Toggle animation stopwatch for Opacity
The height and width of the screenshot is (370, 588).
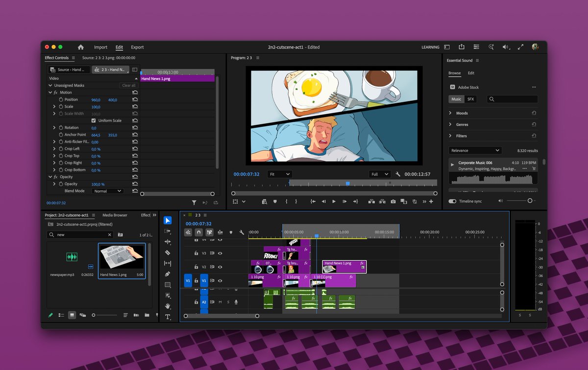(x=61, y=184)
